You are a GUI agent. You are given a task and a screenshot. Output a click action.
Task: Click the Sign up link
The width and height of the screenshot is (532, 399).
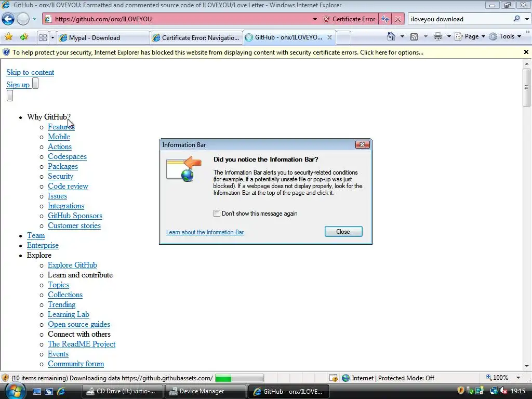(18, 85)
